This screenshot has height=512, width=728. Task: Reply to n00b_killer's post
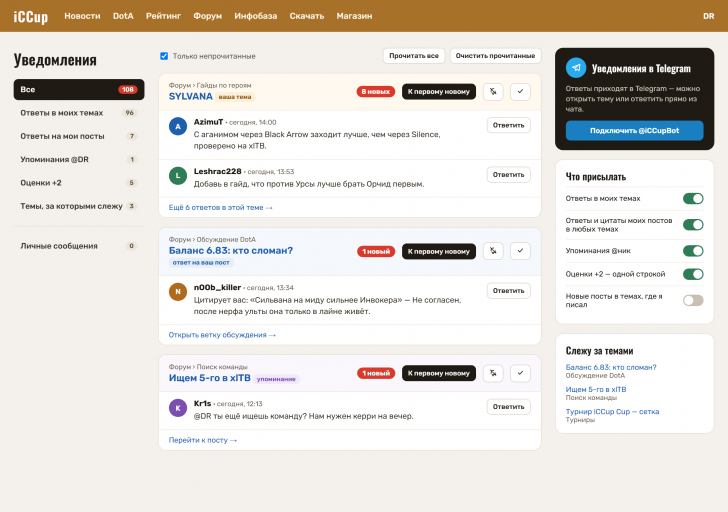point(508,291)
